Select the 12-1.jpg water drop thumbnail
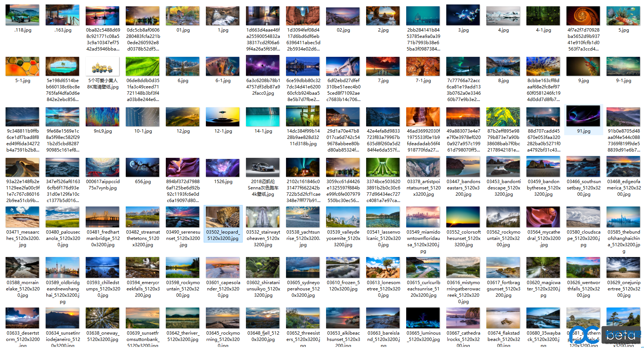The width and height of the screenshot is (644, 348). click(223, 117)
